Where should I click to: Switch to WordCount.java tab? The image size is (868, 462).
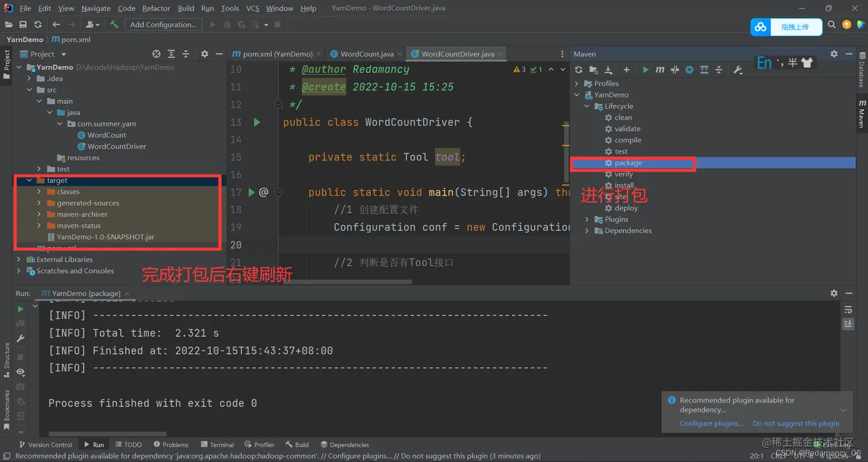click(x=366, y=54)
